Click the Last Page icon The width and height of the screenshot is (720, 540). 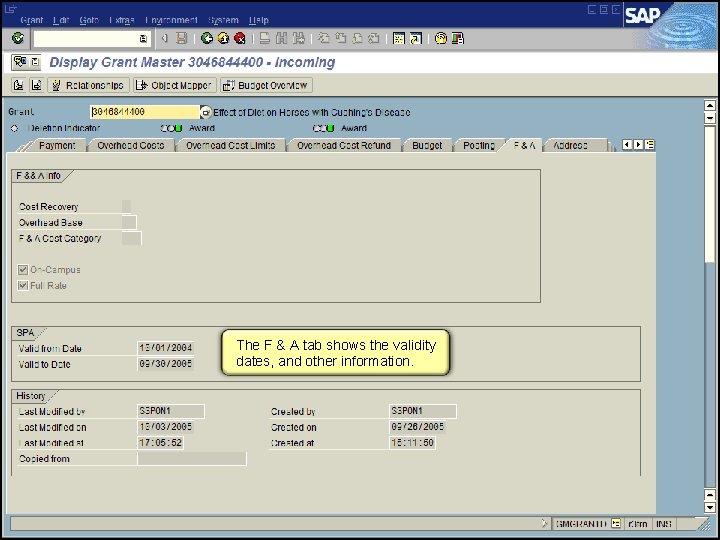click(x=374, y=38)
